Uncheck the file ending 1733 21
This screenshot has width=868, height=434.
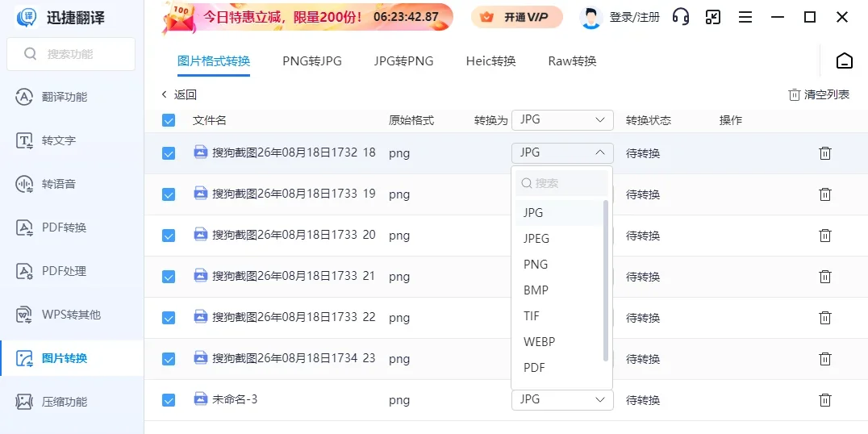(x=169, y=276)
